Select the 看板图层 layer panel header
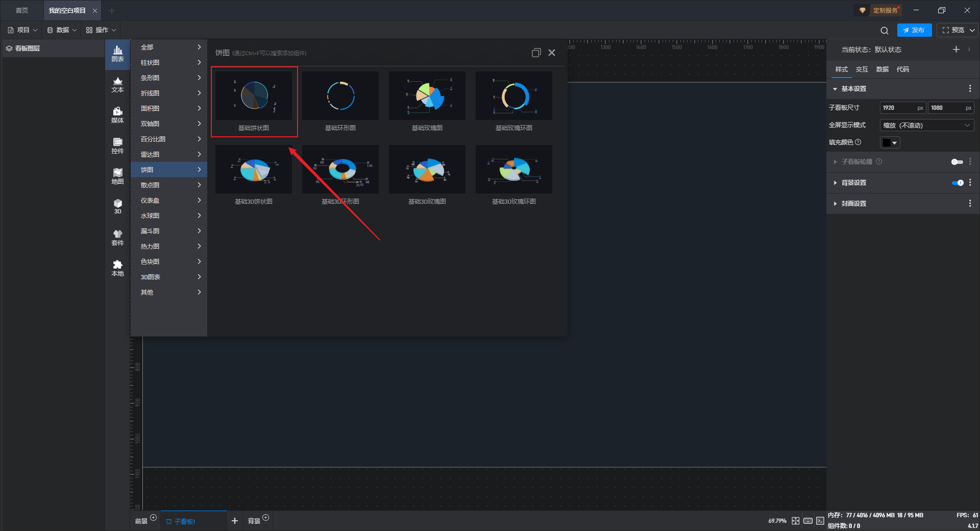 point(53,49)
